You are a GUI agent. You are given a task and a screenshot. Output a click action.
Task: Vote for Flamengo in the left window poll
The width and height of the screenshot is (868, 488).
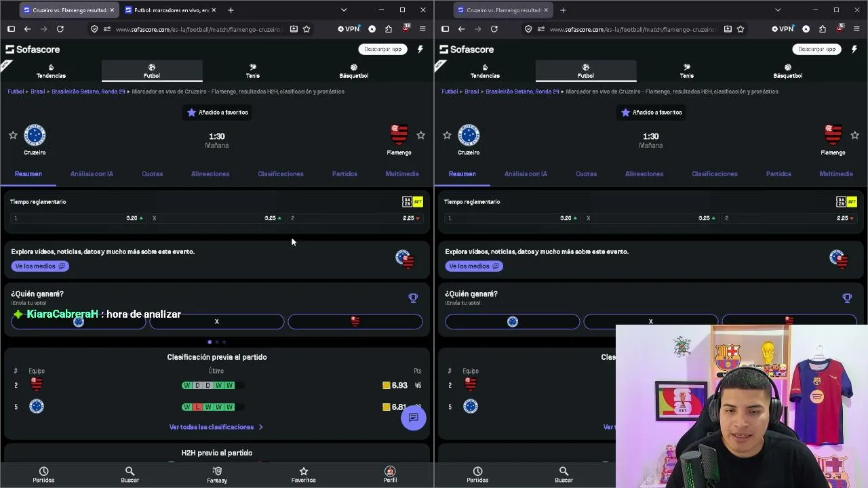click(x=355, y=322)
